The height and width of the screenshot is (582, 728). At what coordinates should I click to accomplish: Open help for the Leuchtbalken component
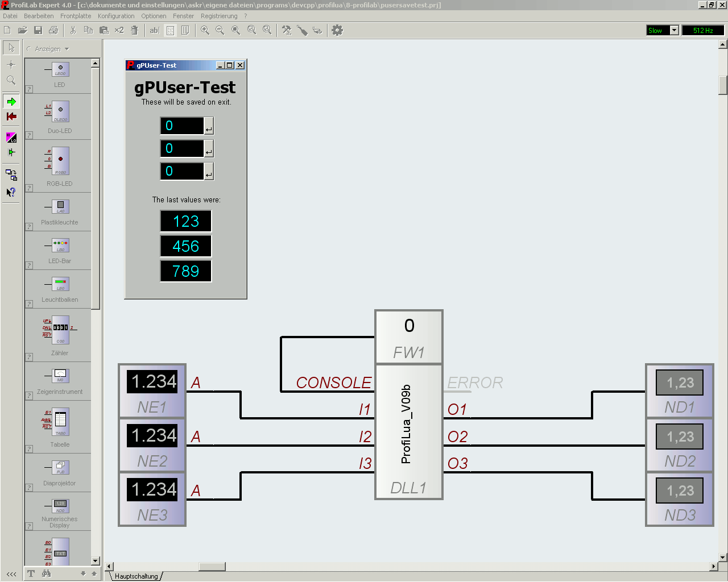click(x=29, y=304)
